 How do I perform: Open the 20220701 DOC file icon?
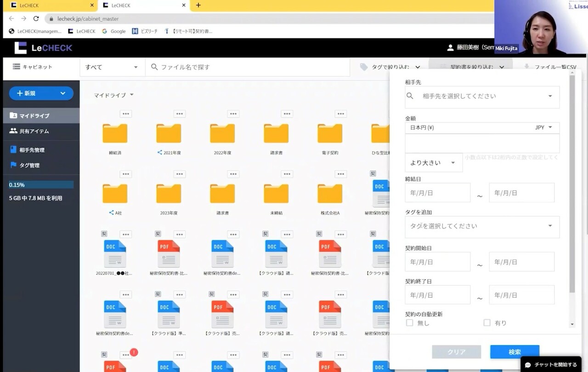click(115, 254)
